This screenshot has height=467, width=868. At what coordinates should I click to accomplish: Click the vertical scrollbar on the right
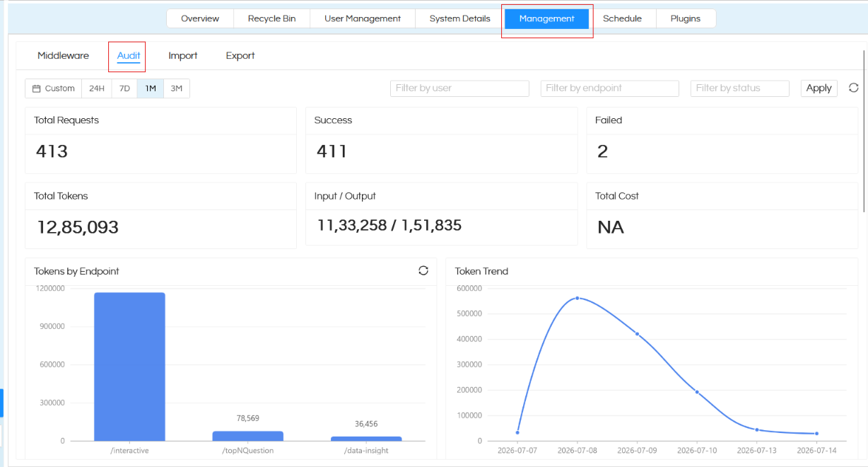point(864,131)
